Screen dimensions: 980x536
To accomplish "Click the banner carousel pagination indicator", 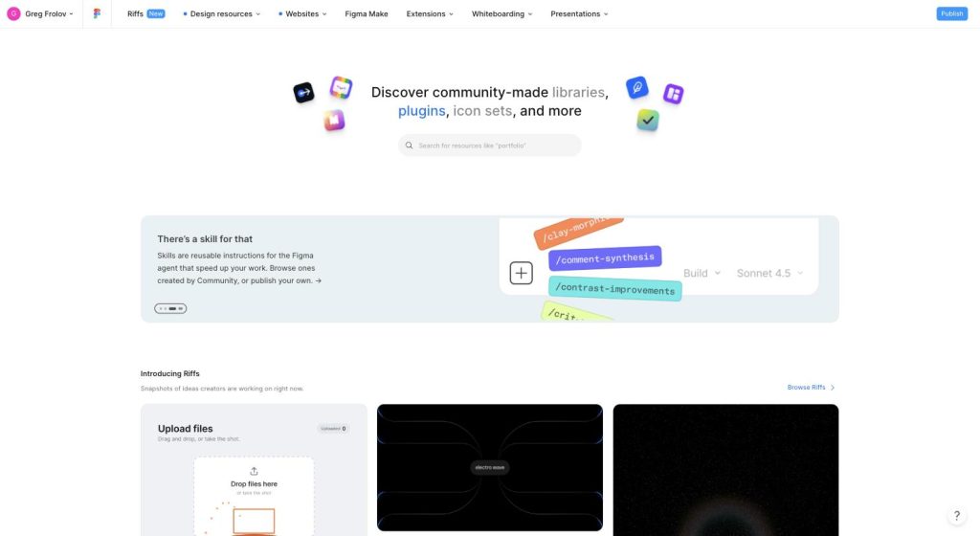I will point(170,308).
